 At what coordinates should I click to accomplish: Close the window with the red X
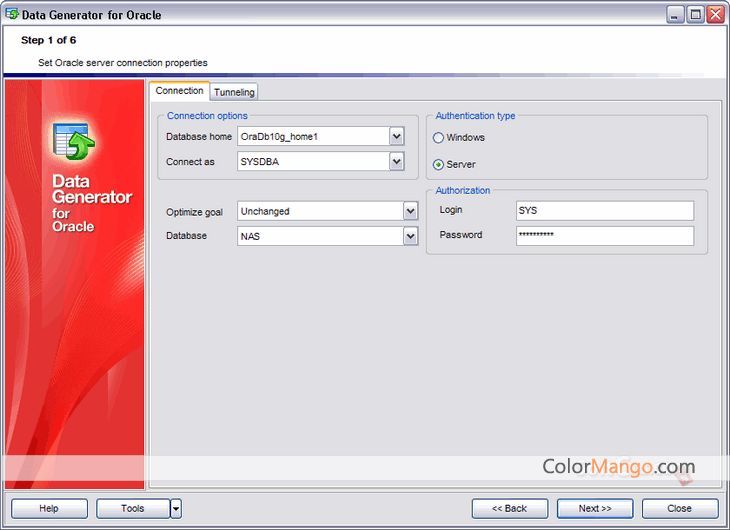(x=715, y=14)
